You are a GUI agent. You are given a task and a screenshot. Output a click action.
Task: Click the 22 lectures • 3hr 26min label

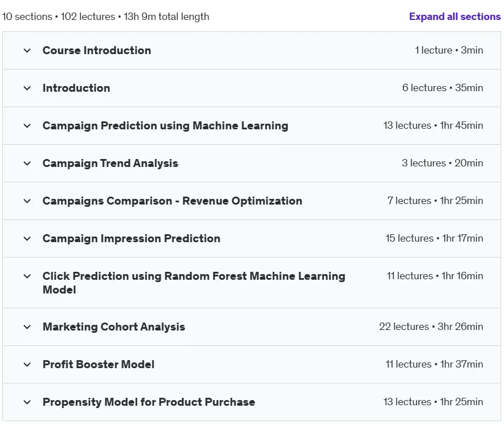pyautogui.click(x=431, y=327)
